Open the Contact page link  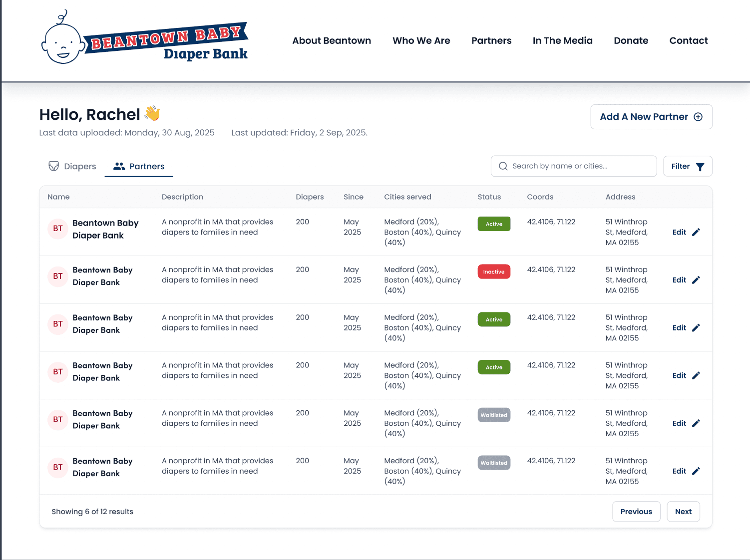(688, 41)
